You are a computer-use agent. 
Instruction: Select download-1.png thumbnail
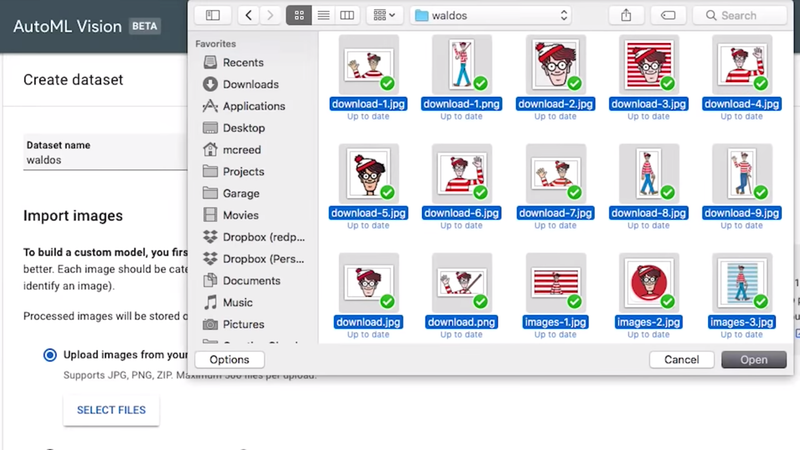[x=462, y=65]
